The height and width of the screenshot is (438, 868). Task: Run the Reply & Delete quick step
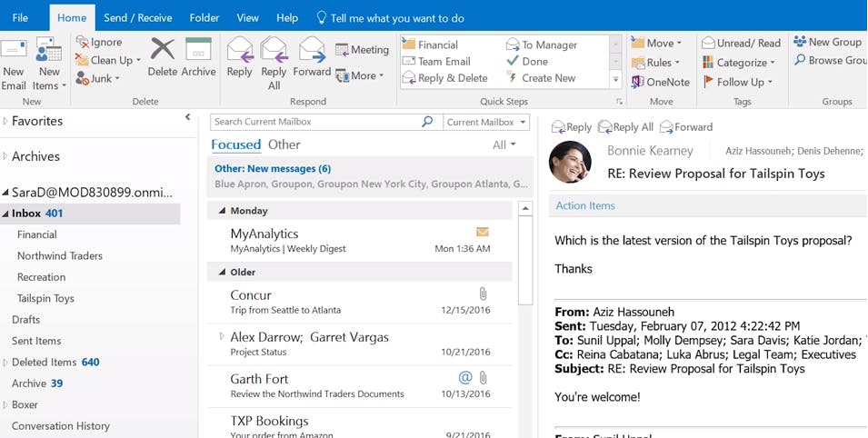[445, 78]
